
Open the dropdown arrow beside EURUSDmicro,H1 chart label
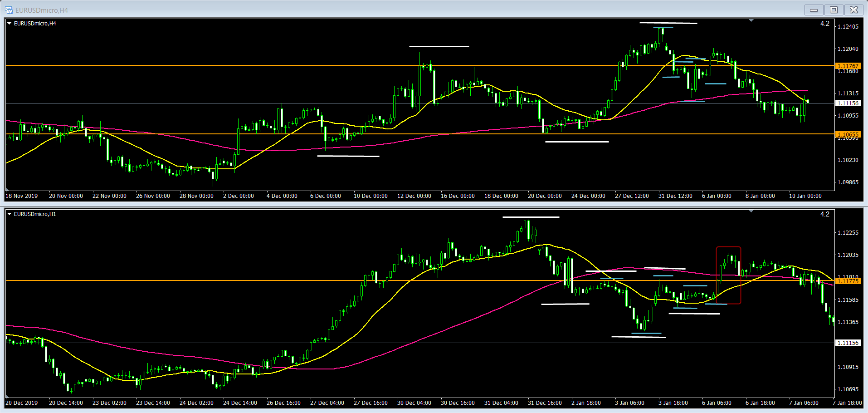click(9, 214)
